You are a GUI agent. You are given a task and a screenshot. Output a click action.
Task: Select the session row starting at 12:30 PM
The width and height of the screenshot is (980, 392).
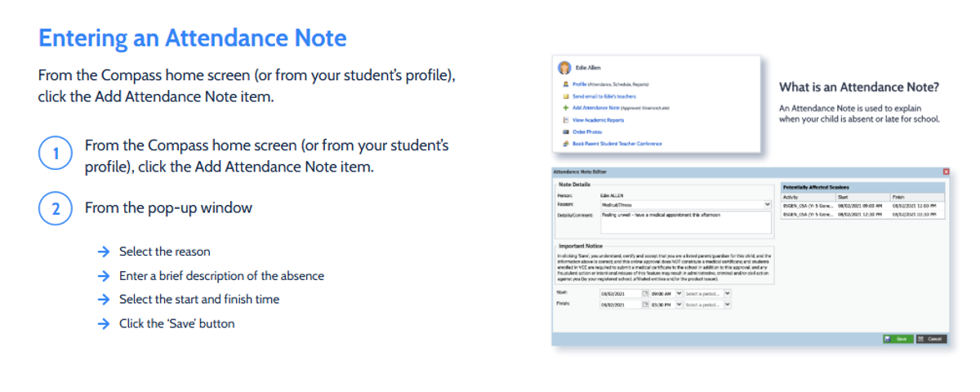tap(862, 214)
